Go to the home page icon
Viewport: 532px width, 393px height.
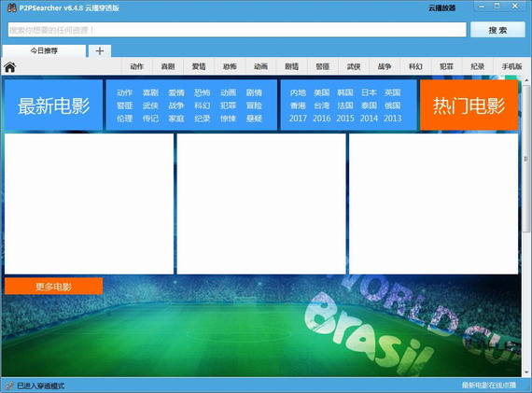[x=10, y=67]
